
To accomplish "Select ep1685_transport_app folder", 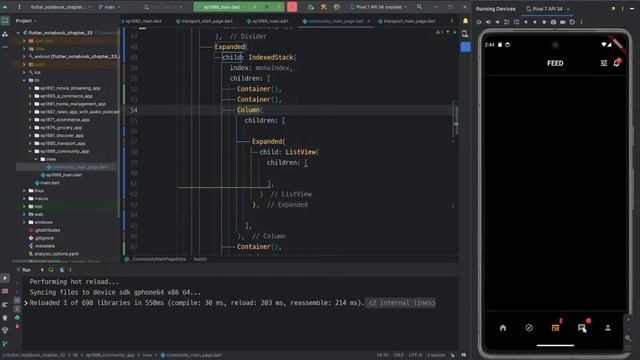I will 60,143.
